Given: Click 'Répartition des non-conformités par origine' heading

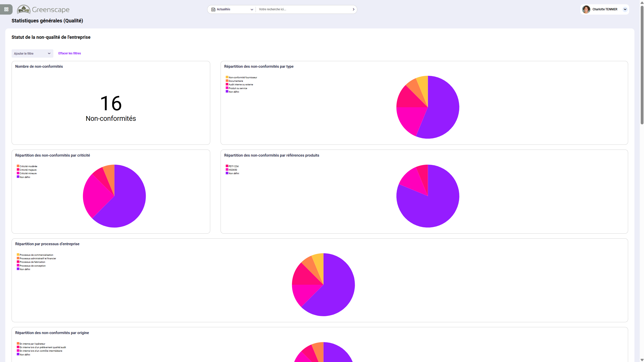Looking at the screenshot, I should point(52,333).
